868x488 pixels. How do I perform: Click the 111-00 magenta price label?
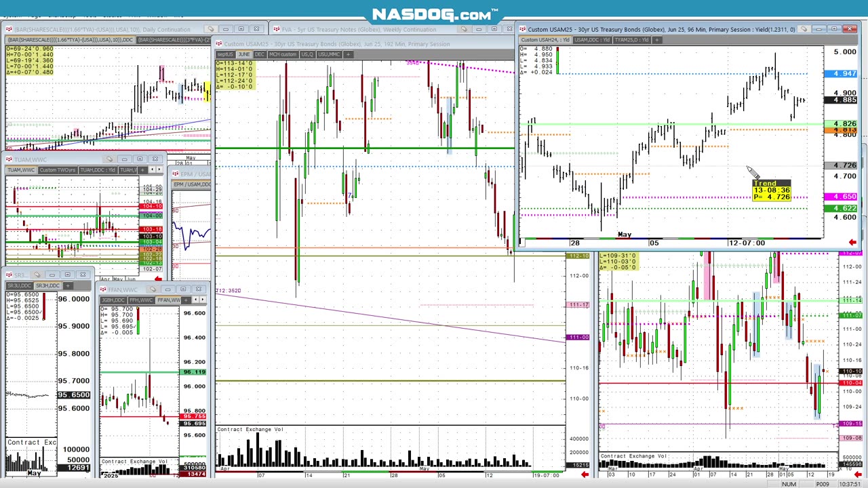tap(578, 338)
